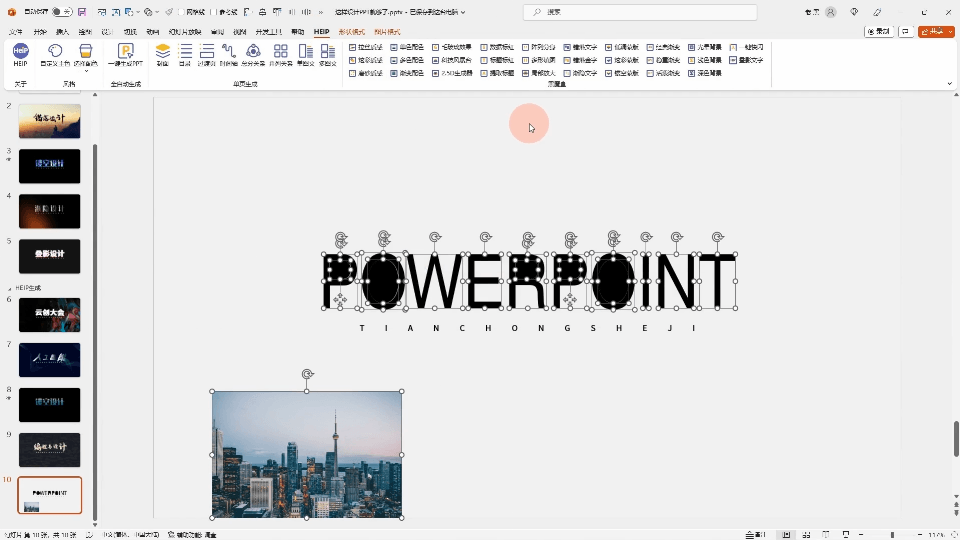
Task: Select slide 6 thumbnail
Action: pos(50,315)
